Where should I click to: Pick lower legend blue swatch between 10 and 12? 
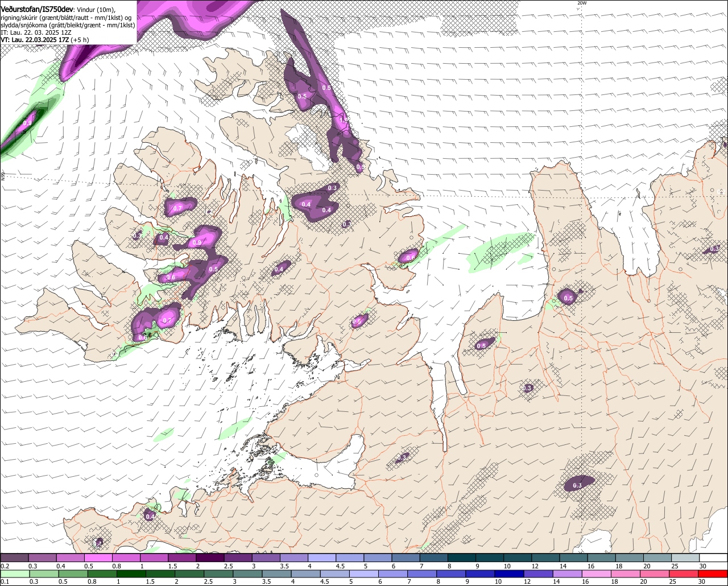coord(510,573)
